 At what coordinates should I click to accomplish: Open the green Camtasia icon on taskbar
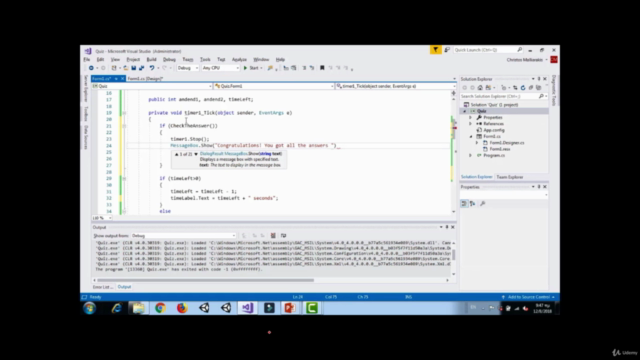312,308
